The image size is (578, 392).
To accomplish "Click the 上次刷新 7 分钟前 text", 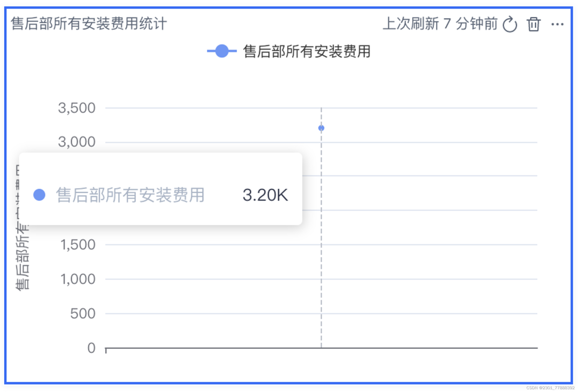I will (x=440, y=24).
